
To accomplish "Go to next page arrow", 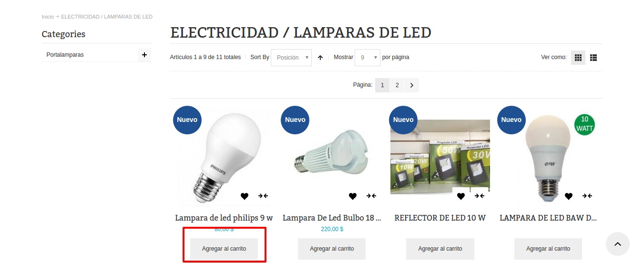I will pyautogui.click(x=411, y=85).
